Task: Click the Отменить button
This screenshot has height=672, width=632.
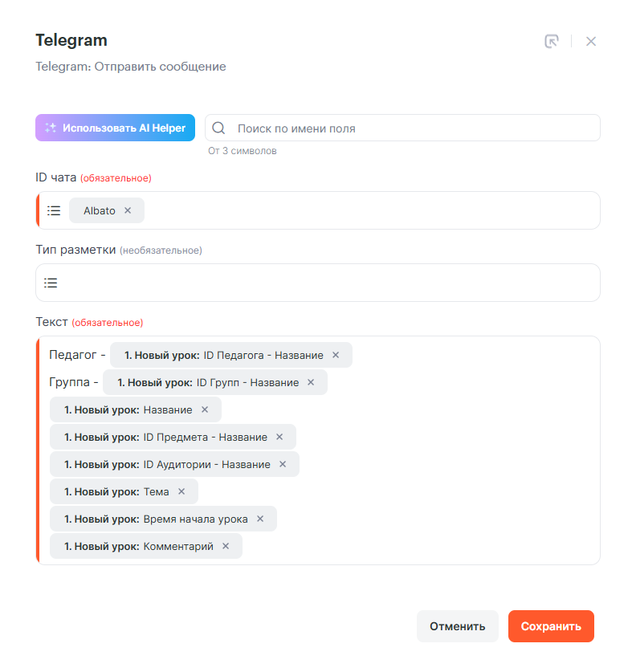Action: click(457, 626)
